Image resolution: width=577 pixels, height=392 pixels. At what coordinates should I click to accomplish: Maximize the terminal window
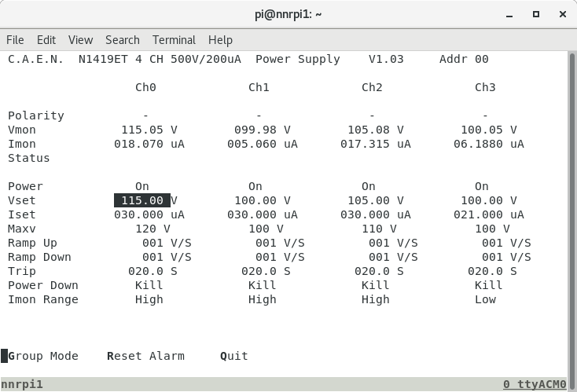536,14
